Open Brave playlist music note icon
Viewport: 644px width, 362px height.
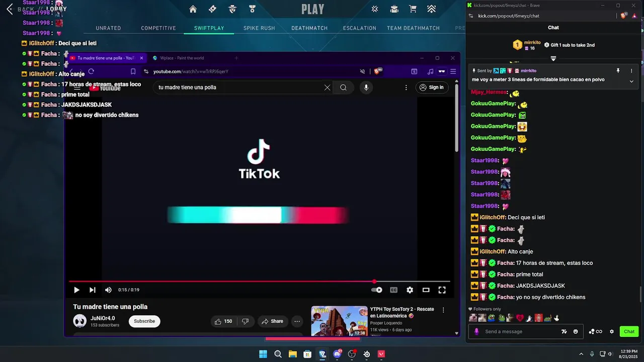(x=430, y=71)
